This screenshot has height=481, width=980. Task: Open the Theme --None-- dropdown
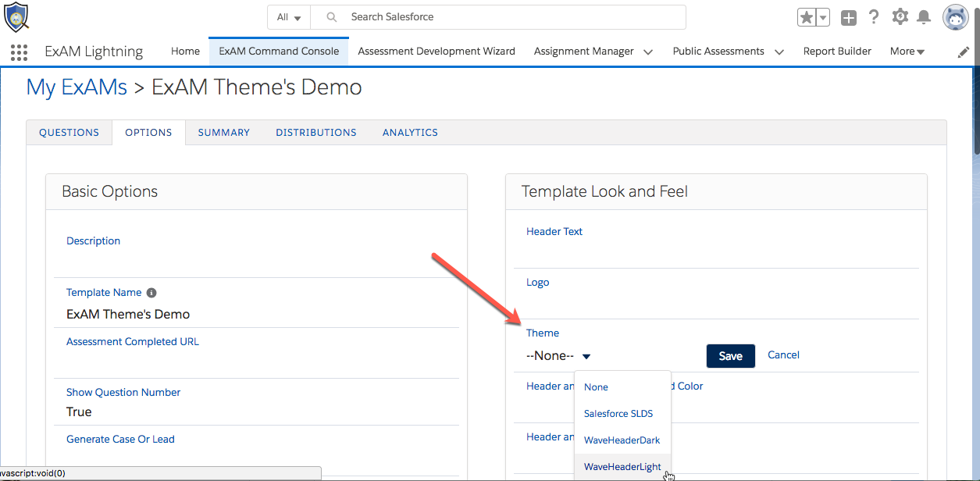[559, 356]
